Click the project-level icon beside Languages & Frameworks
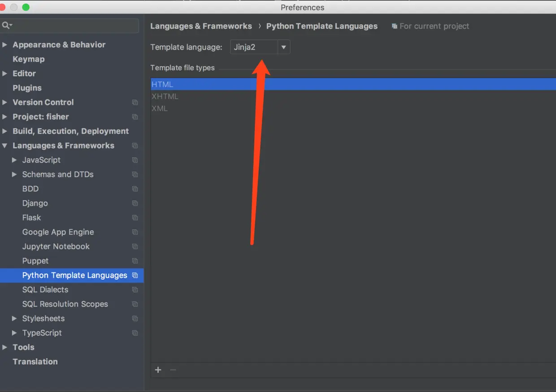Image resolution: width=556 pixels, height=392 pixels. tap(135, 146)
